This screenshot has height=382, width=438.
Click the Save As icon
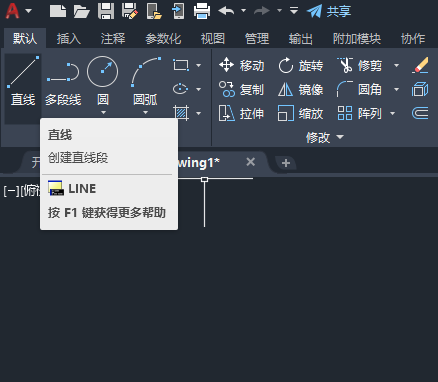click(x=130, y=11)
